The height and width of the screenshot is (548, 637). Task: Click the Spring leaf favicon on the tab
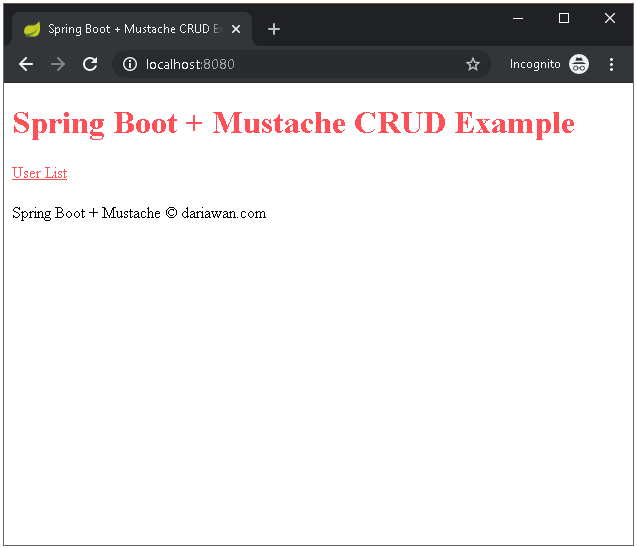(x=32, y=29)
